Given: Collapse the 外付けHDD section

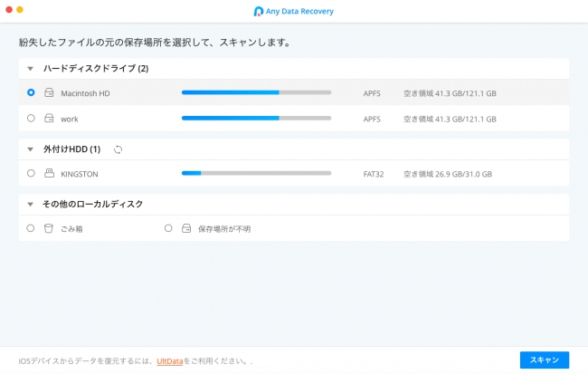Looking at the screenshot, I should point(31,149).
